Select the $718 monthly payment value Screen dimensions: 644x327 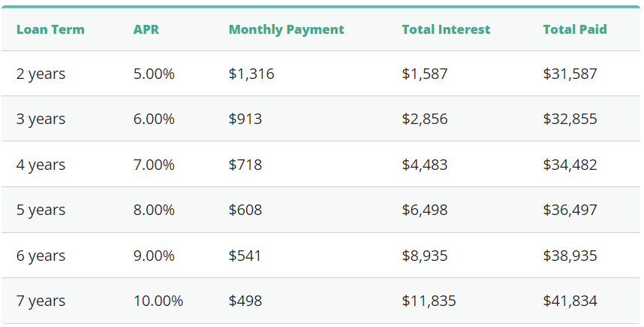coord(245,165)
